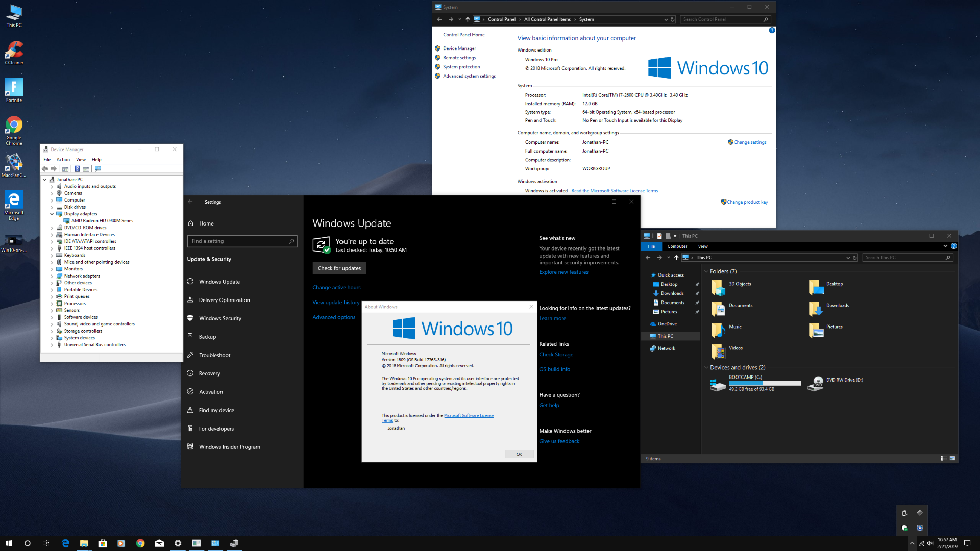The width and height of the screenshot is (980, 551).
Task: Click Device Manager back arrow toolbar icon
Action: click(45, 169)
